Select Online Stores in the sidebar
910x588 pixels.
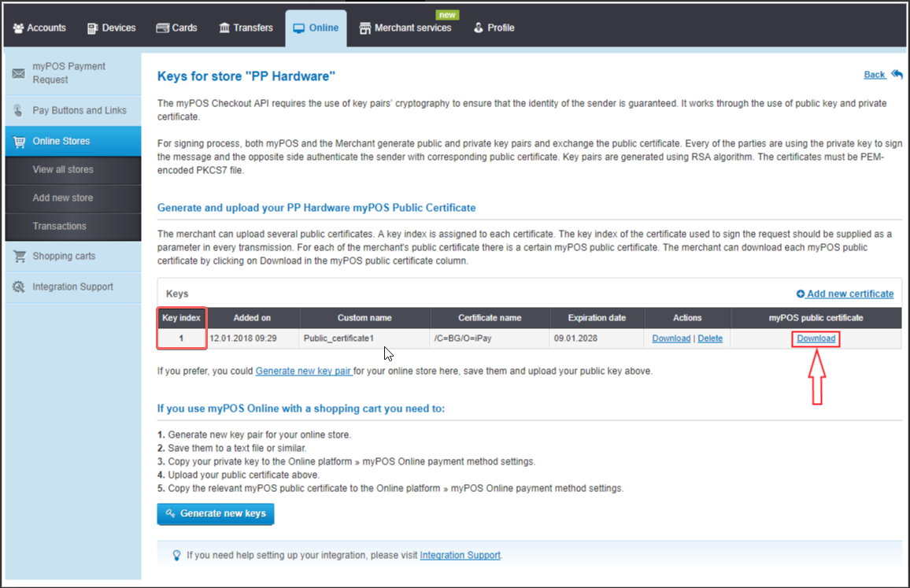coord(73,141)
